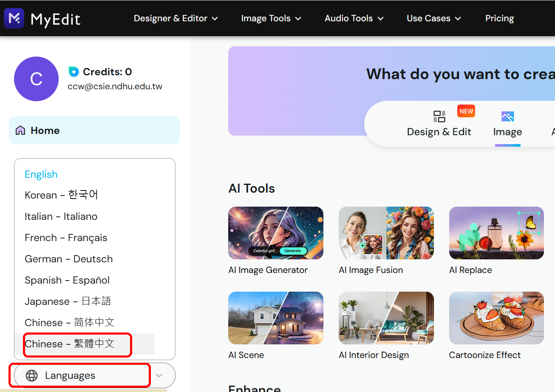Click the user avatar circle with C
Image resolution: width=555 pixels, height=392 pixels.
[x=36, y=79]
